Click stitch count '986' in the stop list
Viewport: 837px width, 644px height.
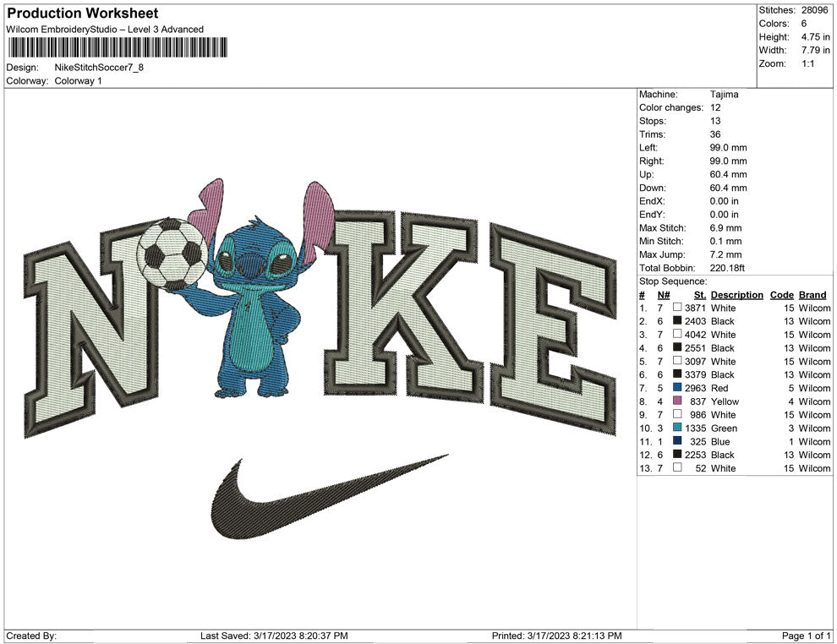click(697, 415)
